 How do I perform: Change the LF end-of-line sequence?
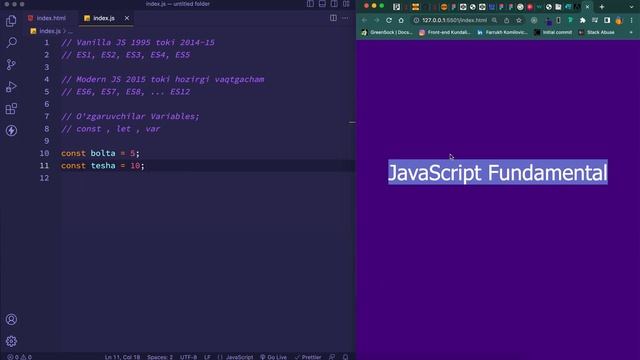pos(207,357)
